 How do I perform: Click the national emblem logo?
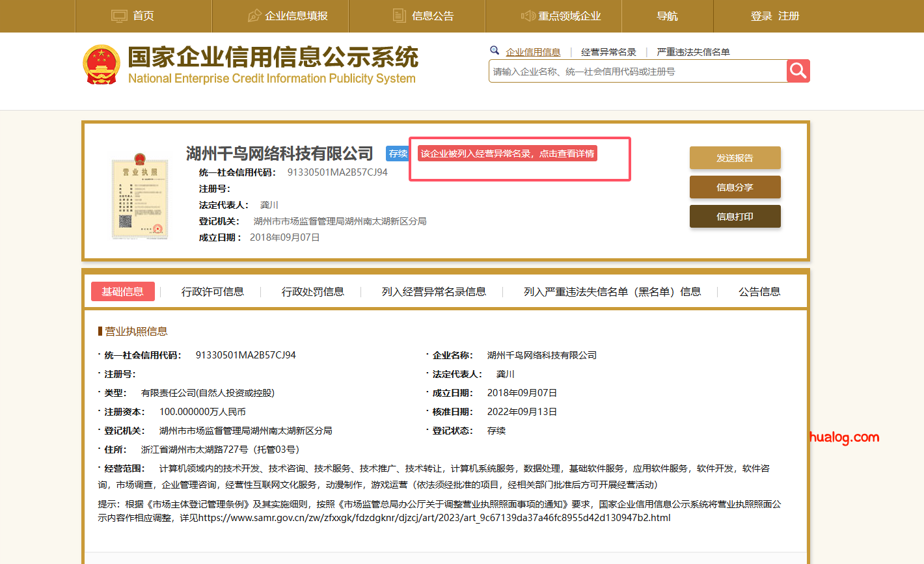(x=101, y=64)
